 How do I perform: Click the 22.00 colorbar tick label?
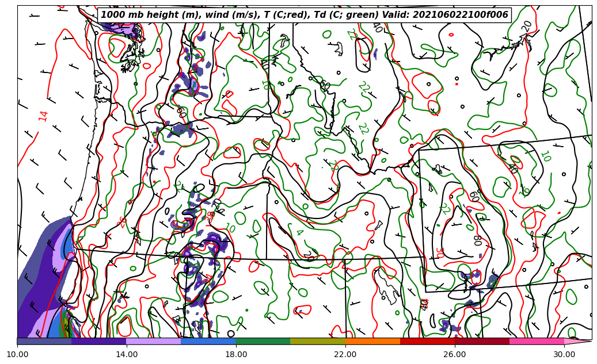click(x=345, y=354)
